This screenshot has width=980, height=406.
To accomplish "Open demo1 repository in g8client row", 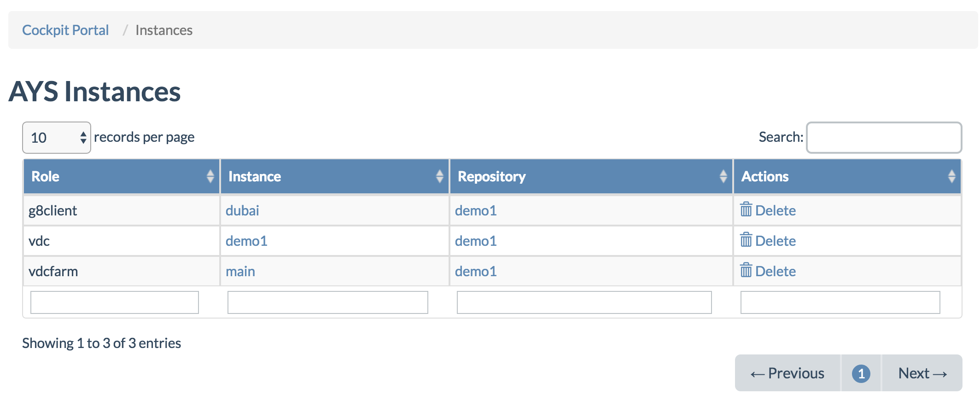I will click(x=476, y=211).
